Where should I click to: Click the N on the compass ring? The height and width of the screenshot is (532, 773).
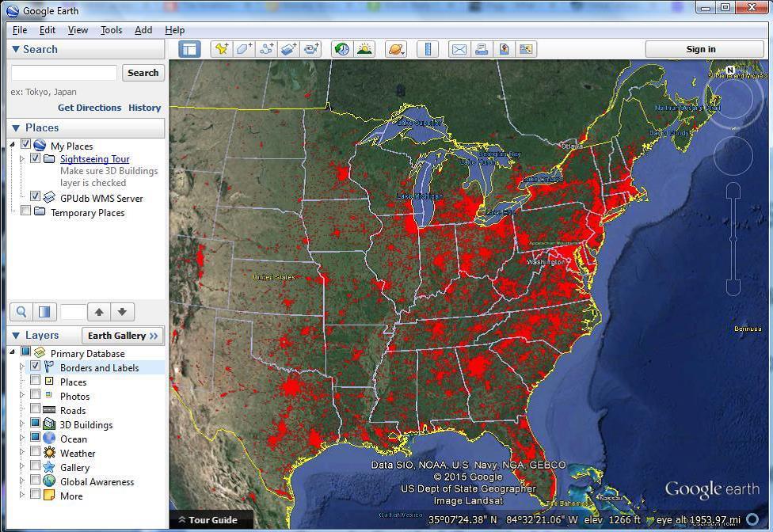click(730, 70)
